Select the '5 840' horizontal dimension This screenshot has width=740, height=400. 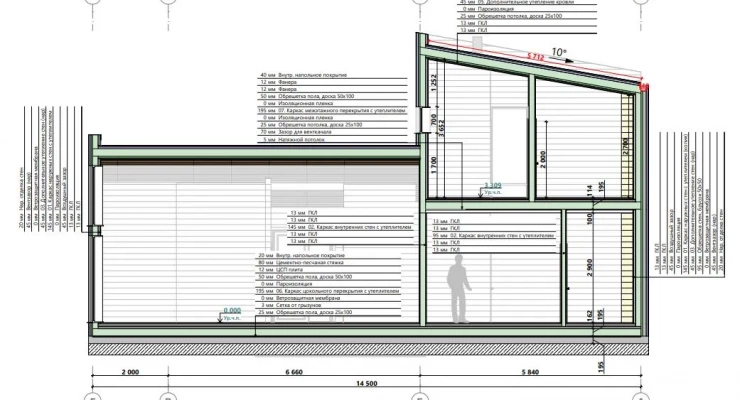[530, 372]
